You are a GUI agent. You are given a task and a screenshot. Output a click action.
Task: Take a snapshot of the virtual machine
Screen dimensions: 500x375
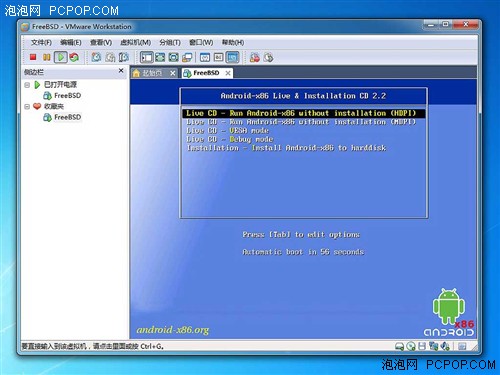[x=96, y=57]
